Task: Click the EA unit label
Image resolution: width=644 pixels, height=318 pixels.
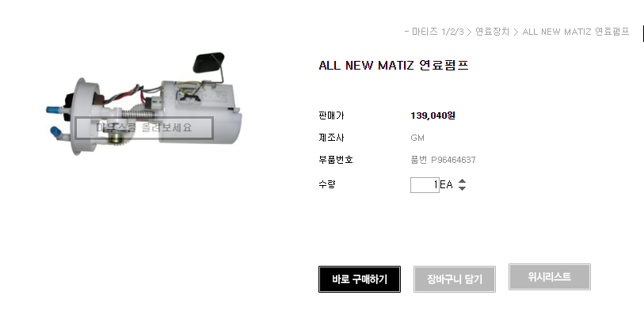Action: 446,184
